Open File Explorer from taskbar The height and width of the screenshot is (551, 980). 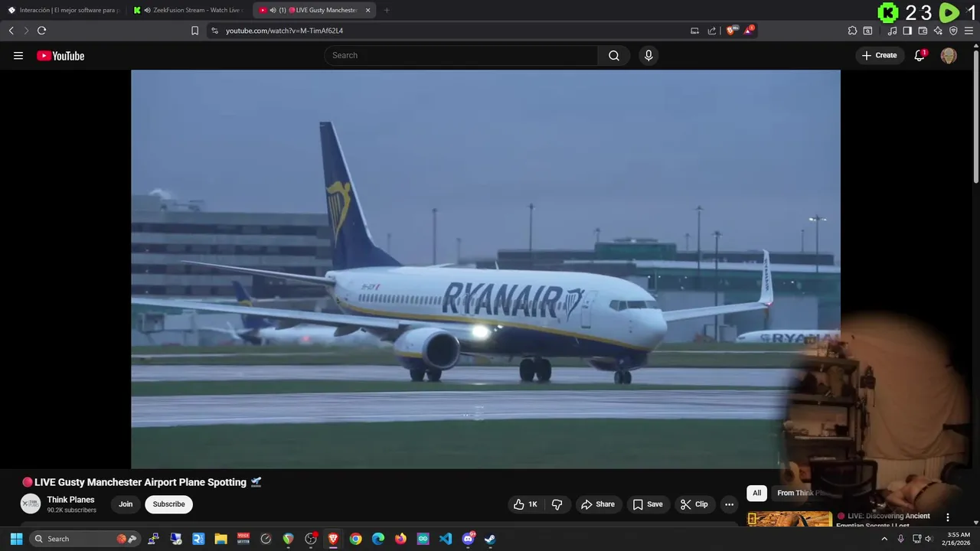point(220,539)
